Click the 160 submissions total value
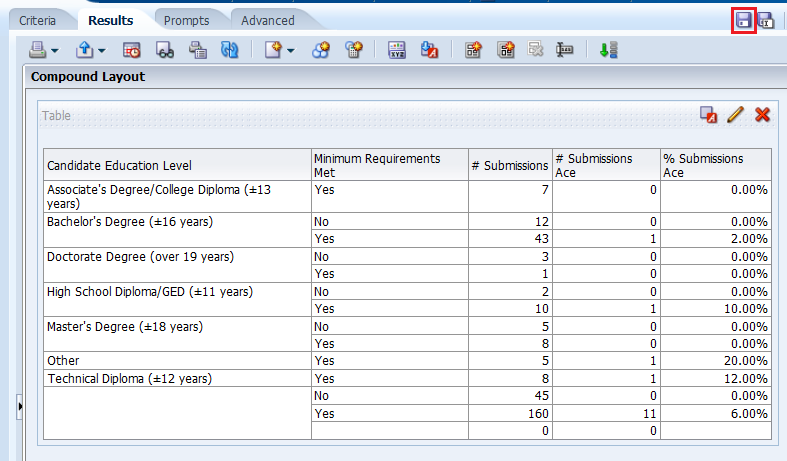787x461 pixels. point(538,413)
